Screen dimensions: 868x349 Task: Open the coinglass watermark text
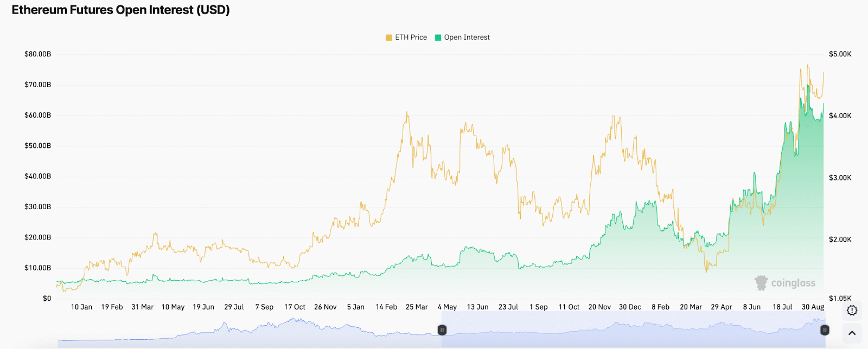click(x=793, y=283)
